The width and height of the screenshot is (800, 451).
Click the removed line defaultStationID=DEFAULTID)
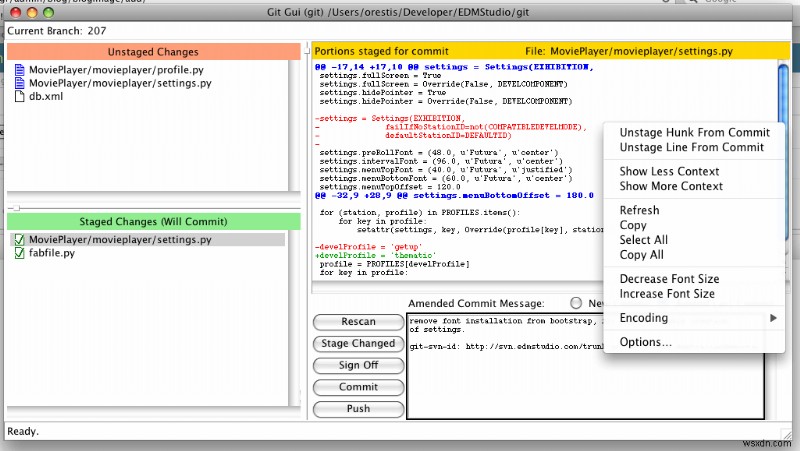(x=448, y=136)
